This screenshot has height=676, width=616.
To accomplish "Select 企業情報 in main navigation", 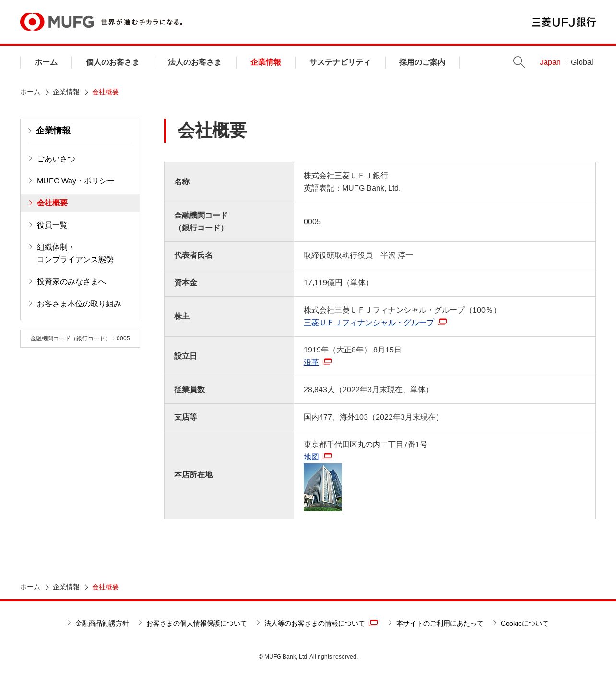I will click(266, 62).
